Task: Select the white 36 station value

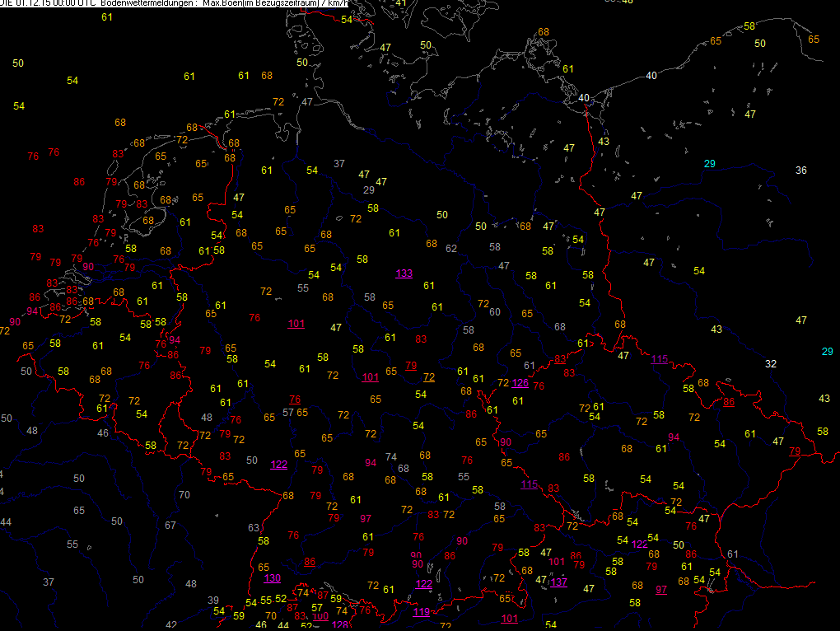Action: point(801,171)
